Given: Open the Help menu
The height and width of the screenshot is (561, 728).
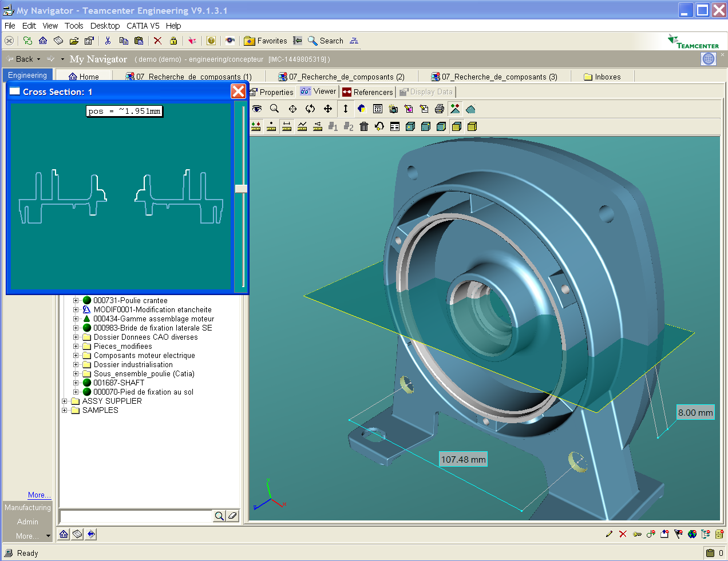Looking at the screenshot, I should (x=173, y=26).
